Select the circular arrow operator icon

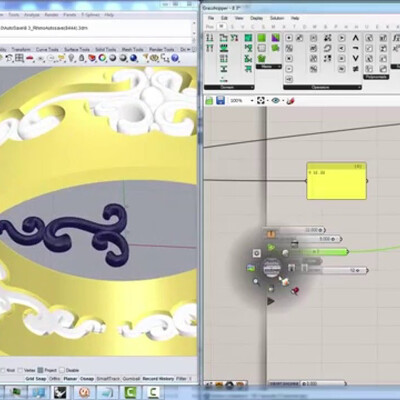(327, 48)
